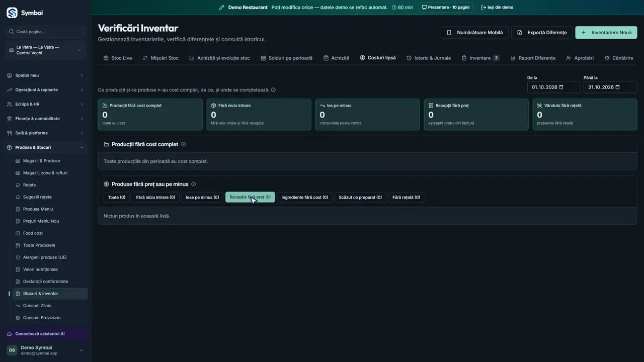
Task: Filter list by Ingrediente fără cost (0)
Action: [304, 198]
